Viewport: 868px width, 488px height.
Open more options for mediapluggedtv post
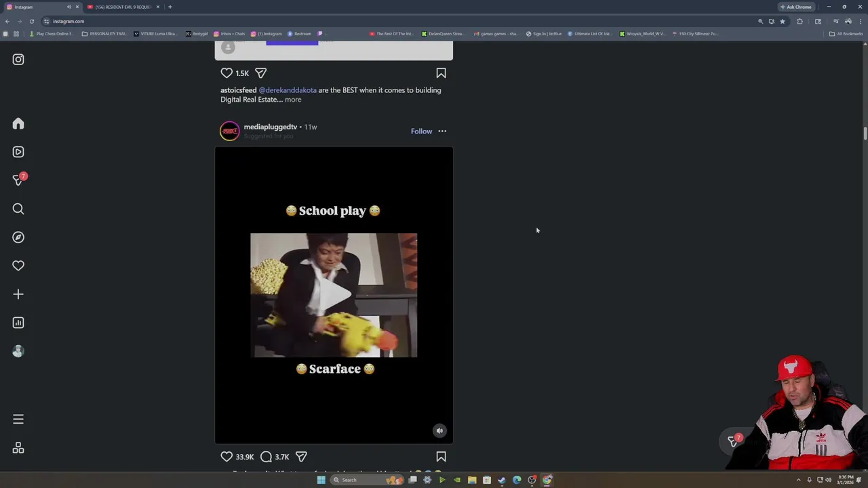click(442, 131)
